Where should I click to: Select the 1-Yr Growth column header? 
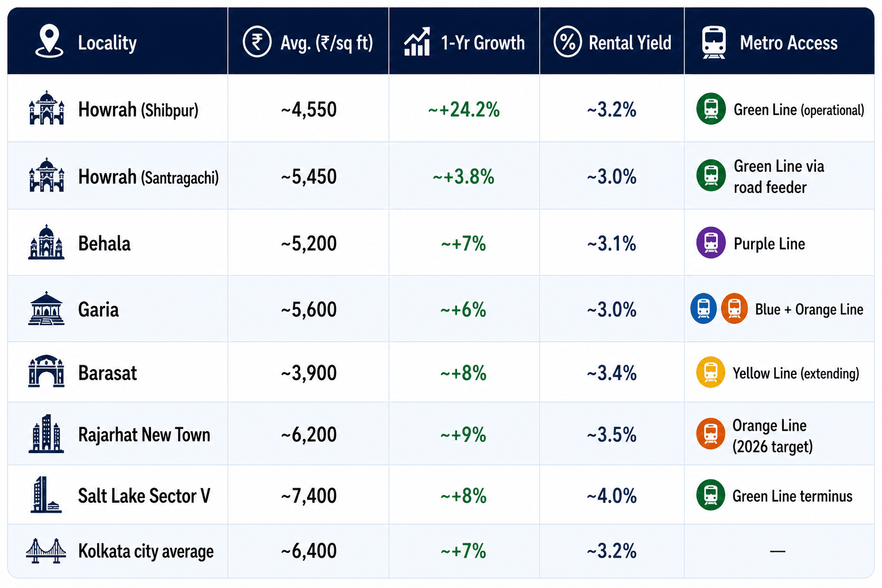(x=464, y=41)
